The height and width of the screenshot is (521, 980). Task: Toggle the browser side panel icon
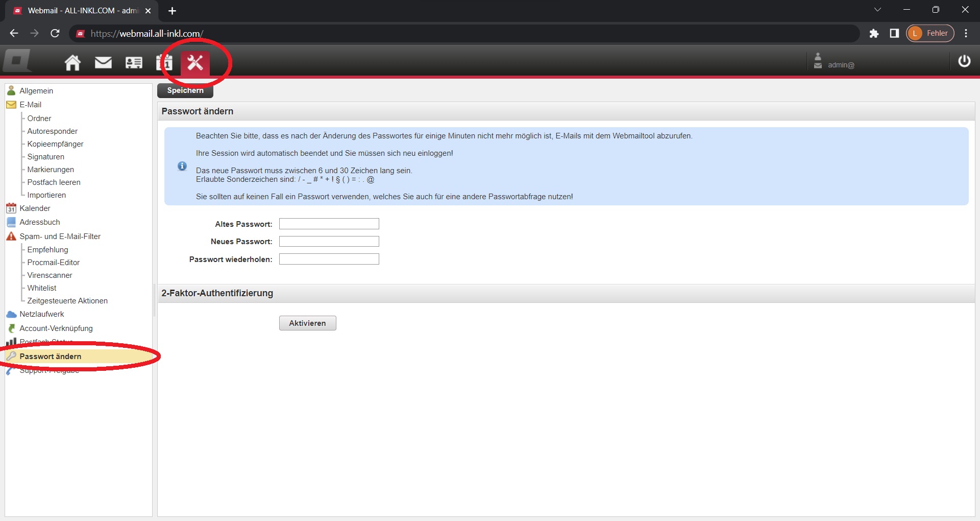(894, 33)
